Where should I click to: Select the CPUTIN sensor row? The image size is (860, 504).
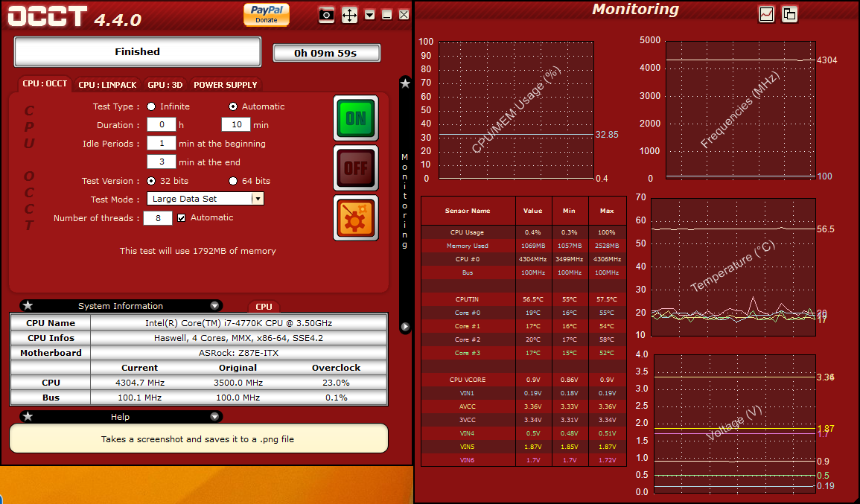click(523, 299)
